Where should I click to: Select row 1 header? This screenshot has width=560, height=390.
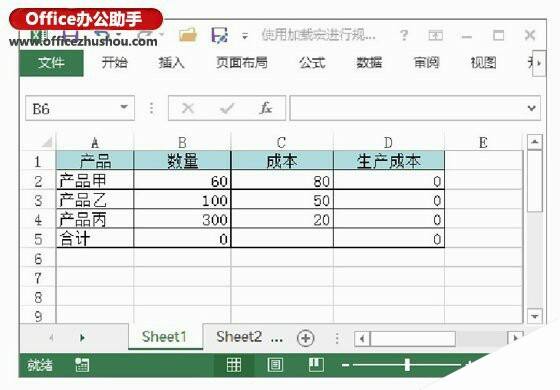click(38, 162)
